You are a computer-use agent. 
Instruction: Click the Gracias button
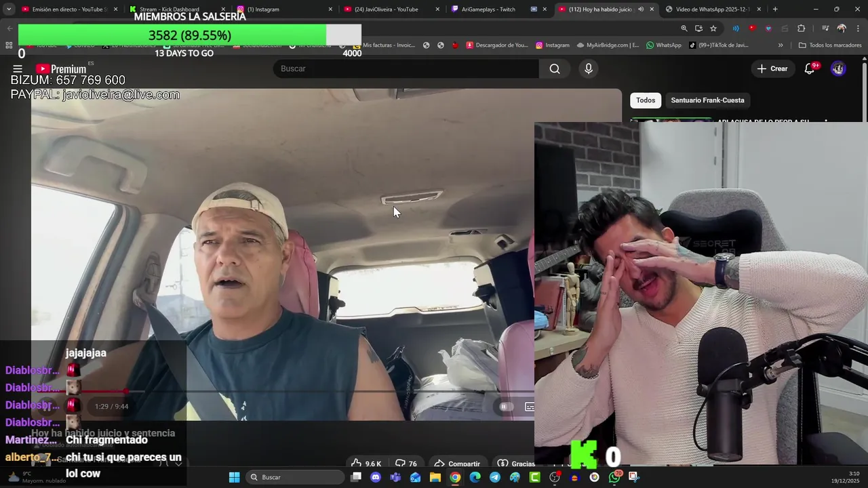coord(517,464)
